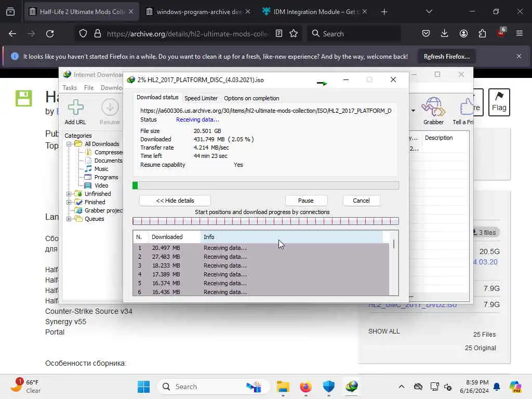Viewport: 532px width, 399px height.
Task: Switch to Options on completion tab
Action: pyautogui.click(x=251, y=98)
